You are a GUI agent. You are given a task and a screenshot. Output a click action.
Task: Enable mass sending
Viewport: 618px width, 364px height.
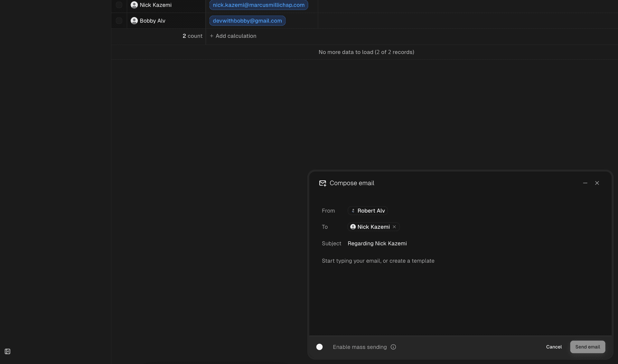pos(320,347)
